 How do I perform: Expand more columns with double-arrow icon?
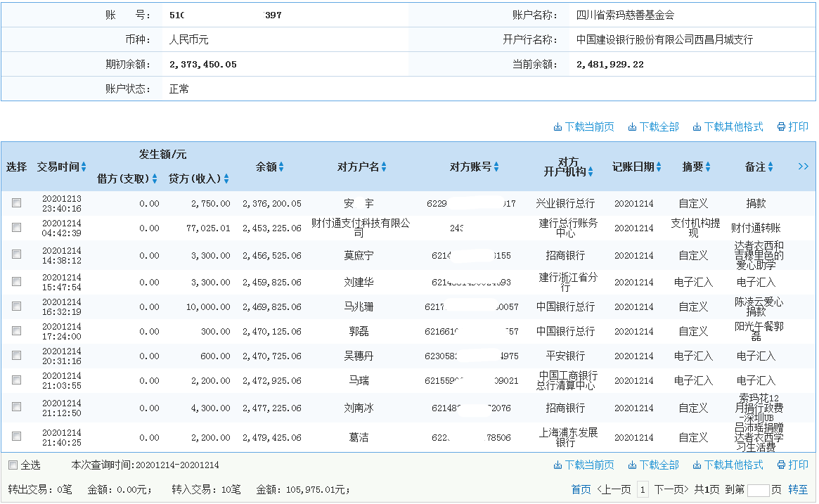click(804, 167)
